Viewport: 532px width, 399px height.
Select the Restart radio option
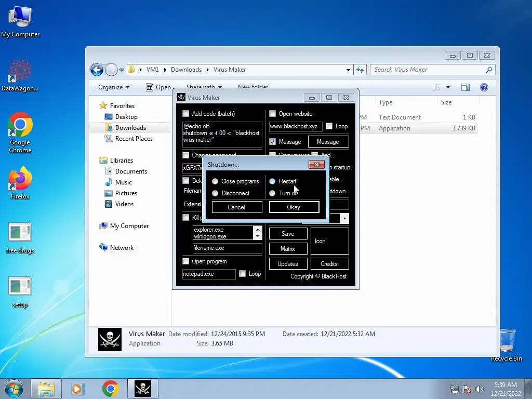click(272, 181)
